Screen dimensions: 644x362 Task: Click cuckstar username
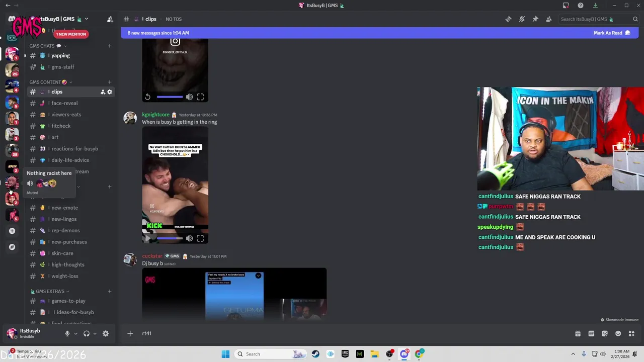click(152, 256)
